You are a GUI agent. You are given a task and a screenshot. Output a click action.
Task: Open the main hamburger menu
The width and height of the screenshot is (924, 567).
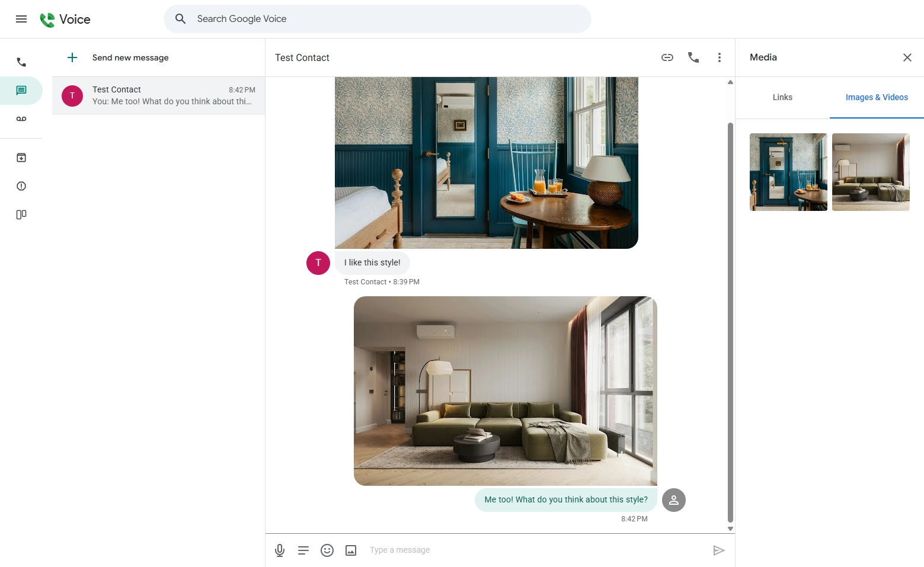21,19
